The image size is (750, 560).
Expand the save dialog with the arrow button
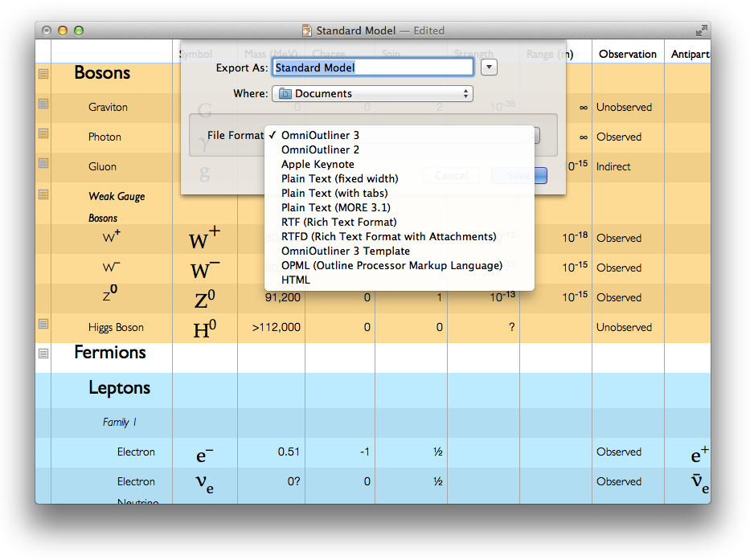[489, 67]
